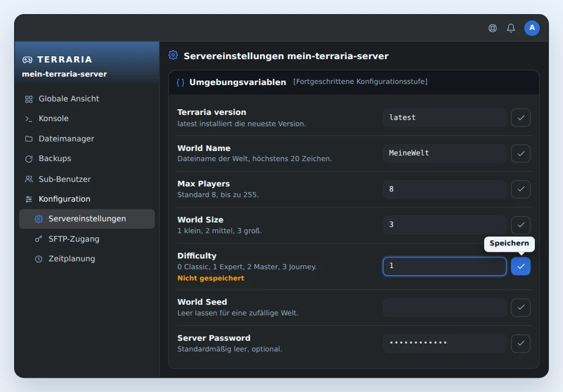Save the Difficulty value with blue checkmark
The width and height of the screenshot is (563, 392).
coord(521,266)
